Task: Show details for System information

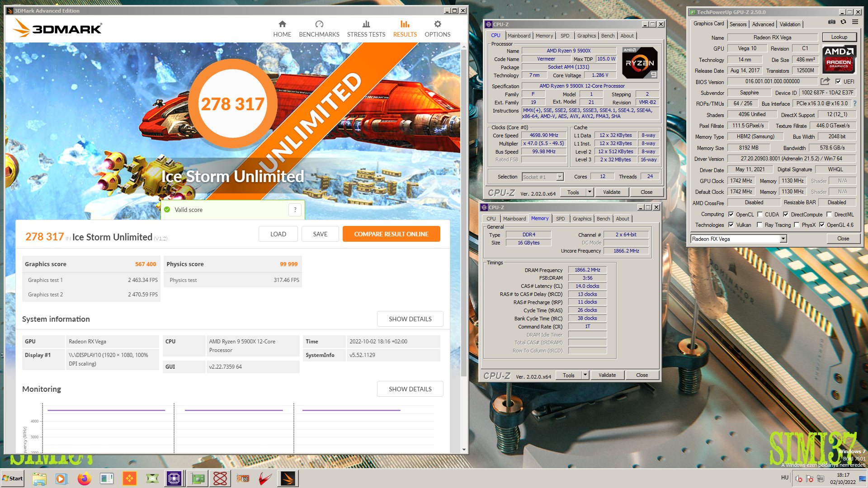Action: tap(410, 319)
